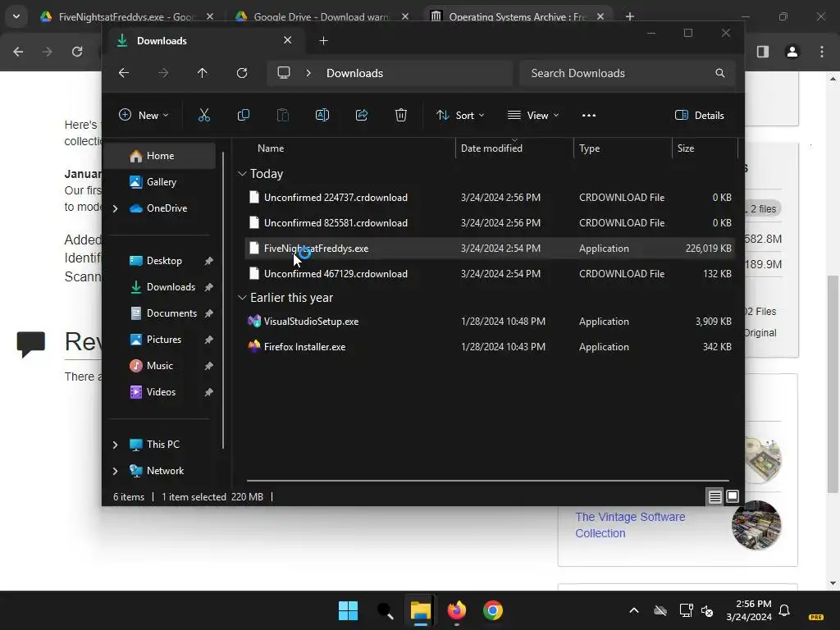
Task: Switch to details list view icon in status bar
Action: (714, 496)
